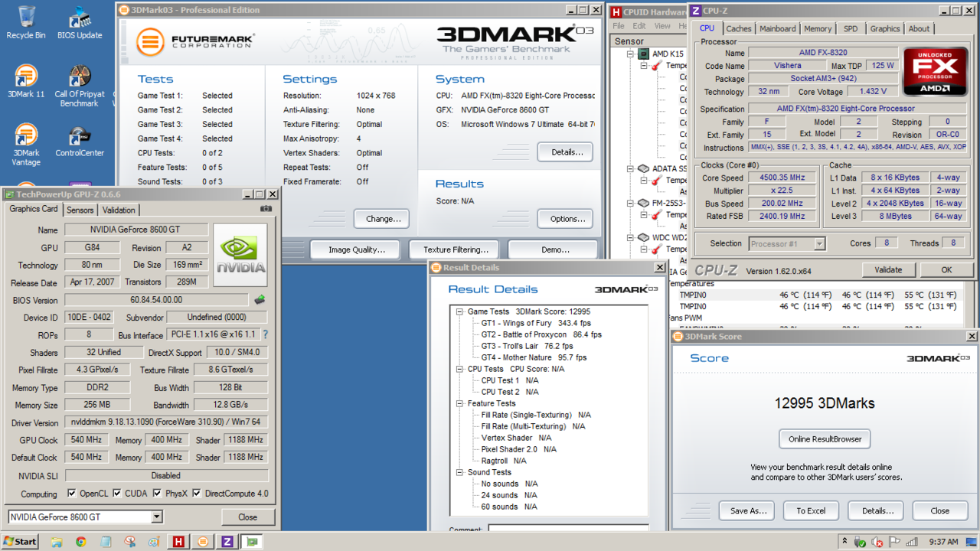Switch to the Sensors tab in GPU-Z
This screenshot has width=980, height=551.
pyautogui.click(x=80, y=210)
